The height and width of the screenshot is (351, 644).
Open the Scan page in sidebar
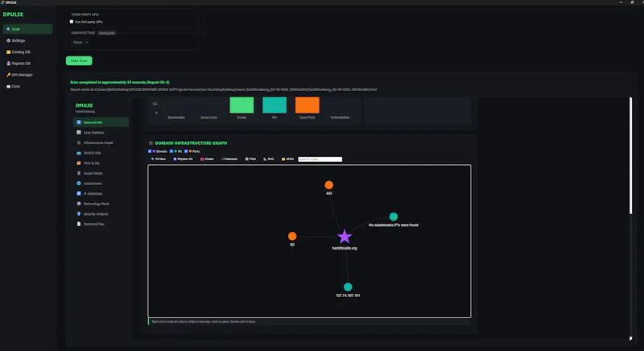[x=27, y=29]
